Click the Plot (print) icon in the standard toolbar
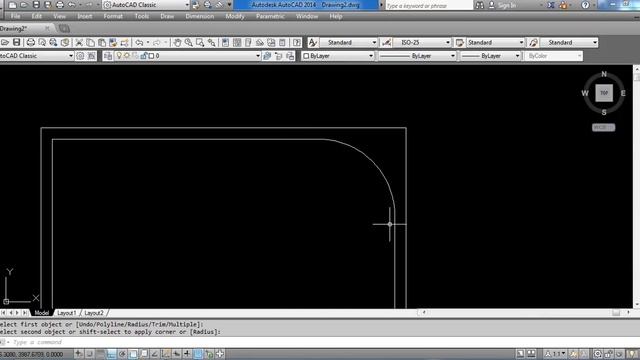This screenshot has height=360, width=640. [x=31, y=42]
